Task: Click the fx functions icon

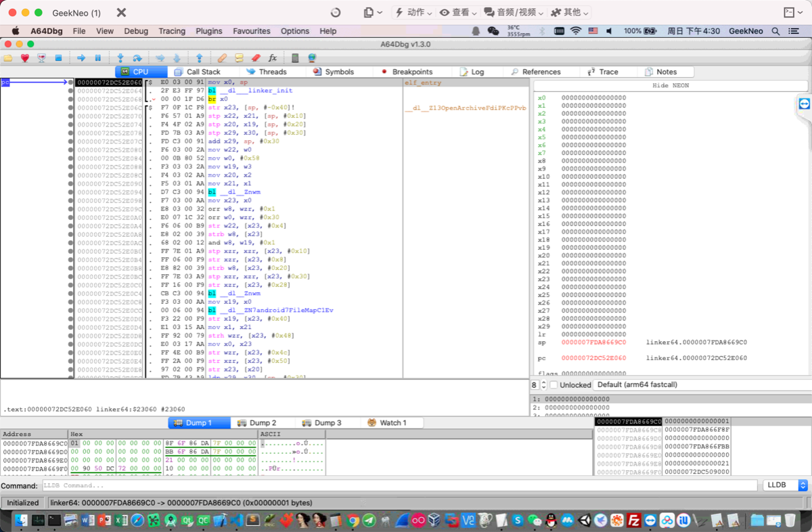Action: tap(273, 58)
